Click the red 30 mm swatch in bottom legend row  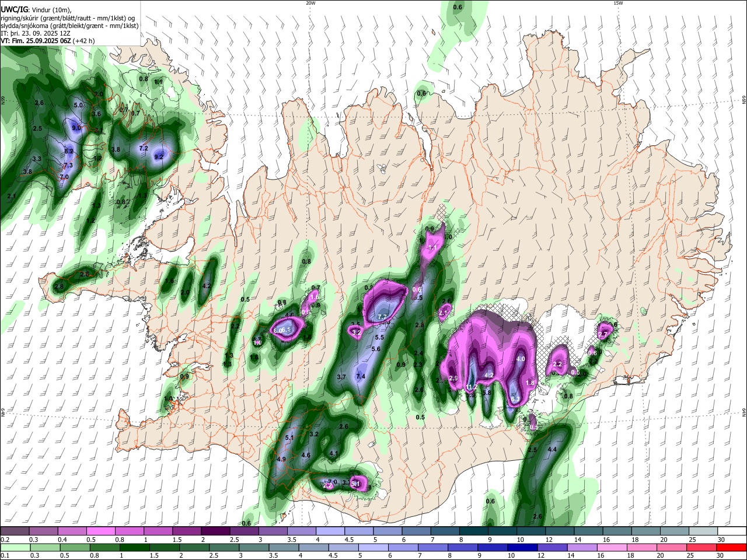(731, 547)
